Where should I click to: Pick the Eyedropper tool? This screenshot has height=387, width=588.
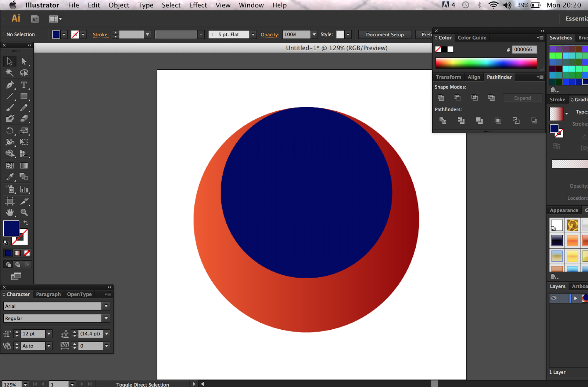10,177
